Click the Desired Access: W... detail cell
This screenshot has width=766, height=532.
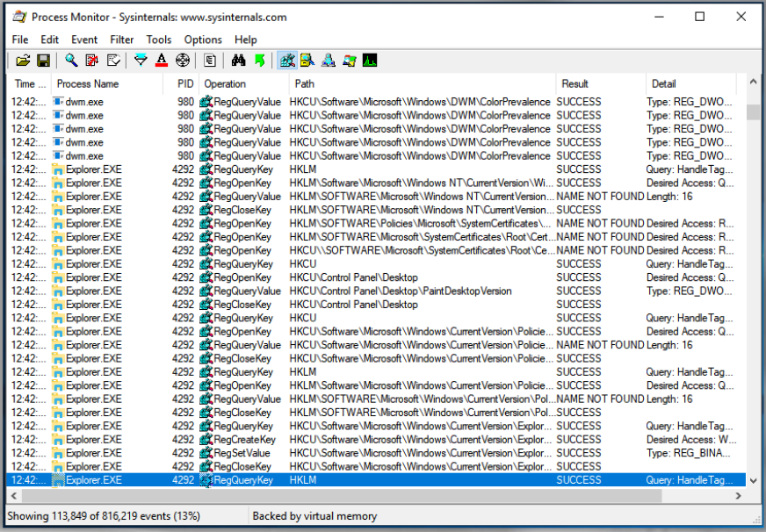point(690,439)
